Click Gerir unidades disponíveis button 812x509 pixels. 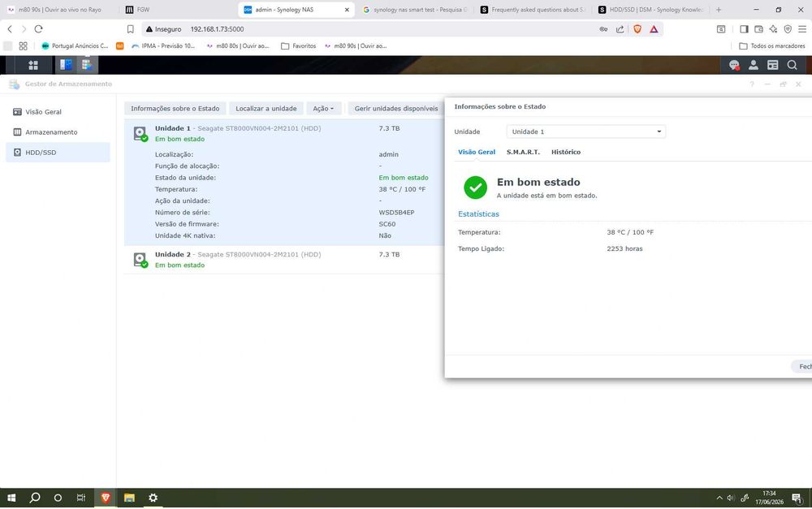395,108
